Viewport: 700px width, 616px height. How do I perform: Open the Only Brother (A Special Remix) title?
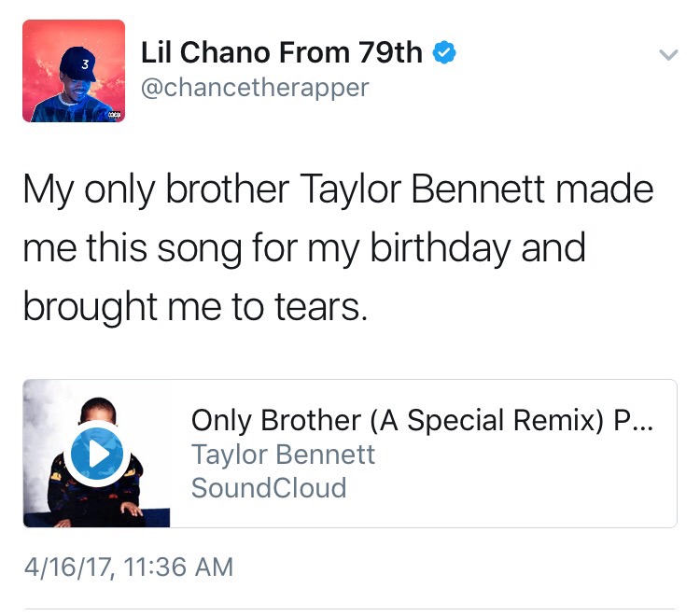tap(422, 421)
